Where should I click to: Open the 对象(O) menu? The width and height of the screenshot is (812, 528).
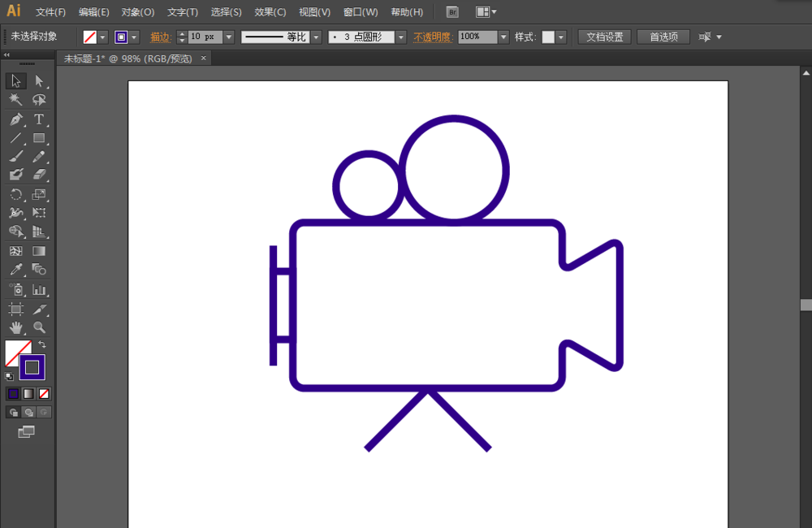coord(138,12)
